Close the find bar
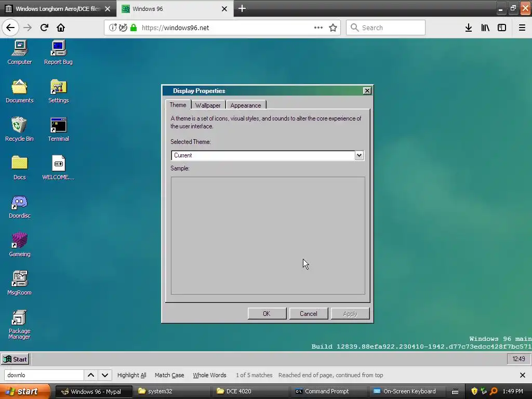532x399 pixels. [523, 375]
